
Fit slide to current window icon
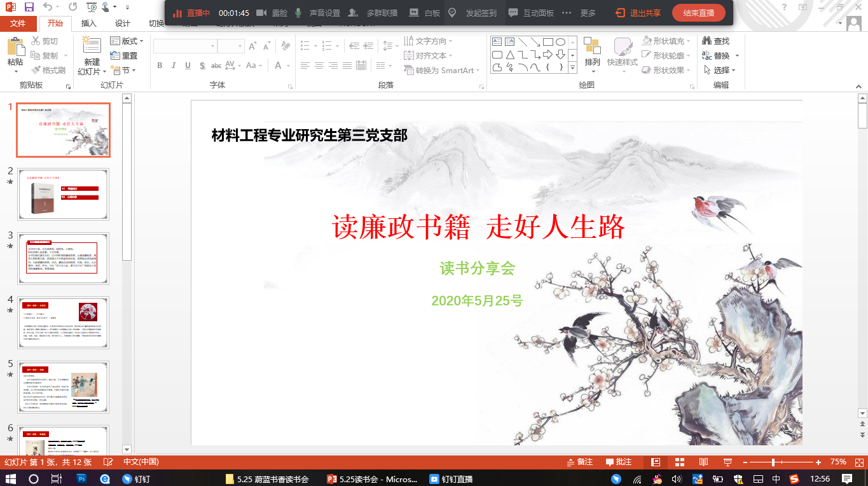(x=859, y=462)
